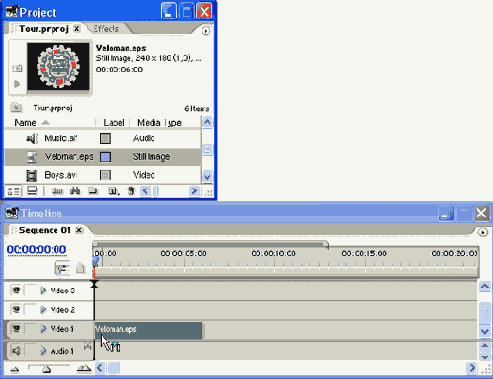This screenshot has width=493, height=379.
Task: Expand the Video 2 track
Action: [x=43, y=310]
